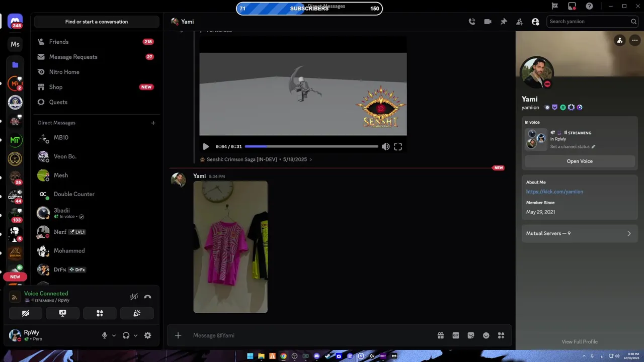Open Find or start a conversation
The image size is (644, 362).
coord(97,22)
